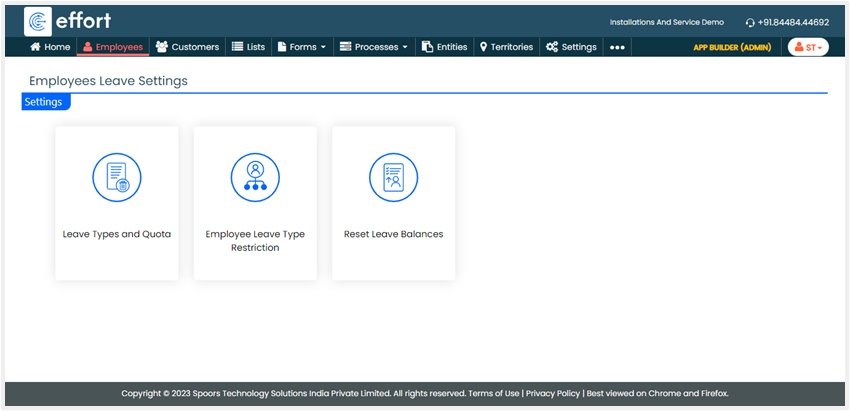Open the Lists menu item
The image size is (850, 411).
[x=248, y=47]
